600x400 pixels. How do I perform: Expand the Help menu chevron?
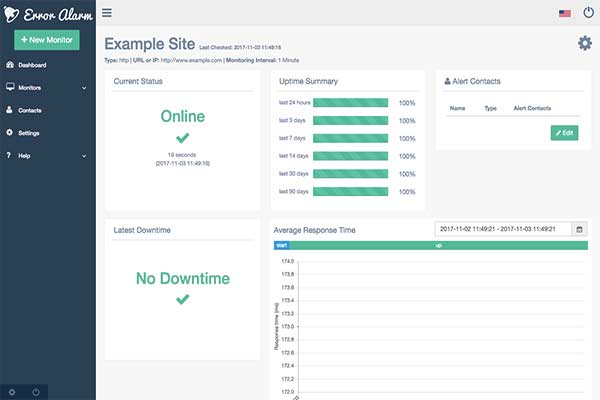point(84,156)
